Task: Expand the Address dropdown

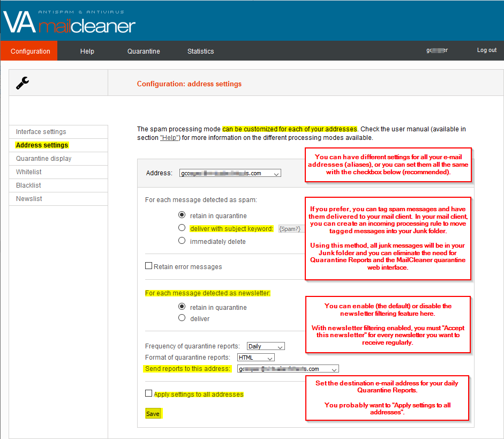Action: tap(230, 173)
